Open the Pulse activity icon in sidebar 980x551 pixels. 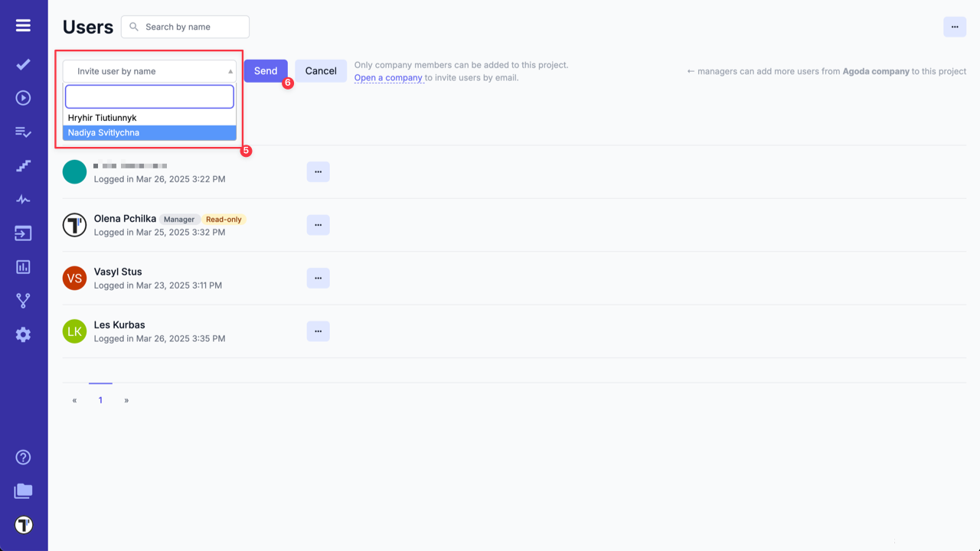tap(23, 199)
